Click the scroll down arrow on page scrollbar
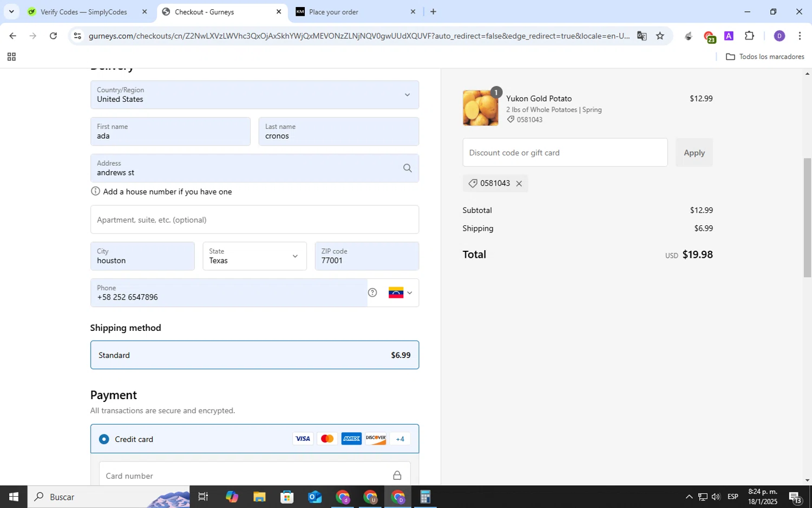 click(807, 480)
